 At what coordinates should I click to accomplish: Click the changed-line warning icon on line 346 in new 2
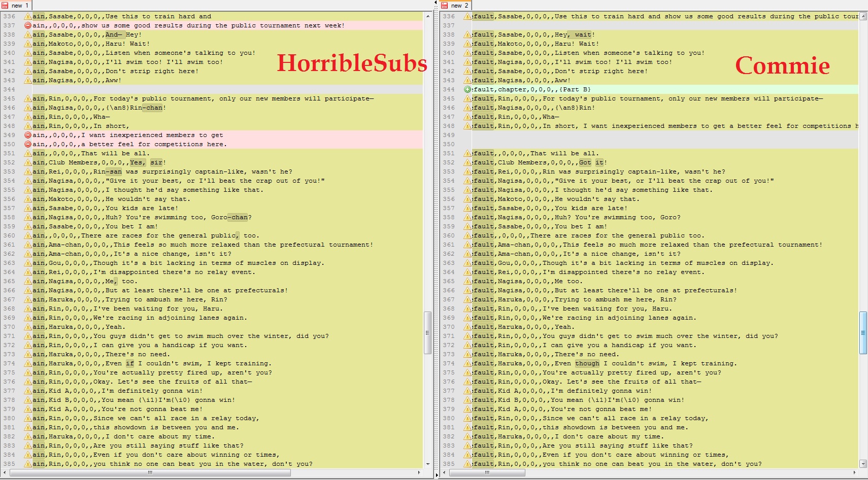pyautogui.click(x=468, y=108)
